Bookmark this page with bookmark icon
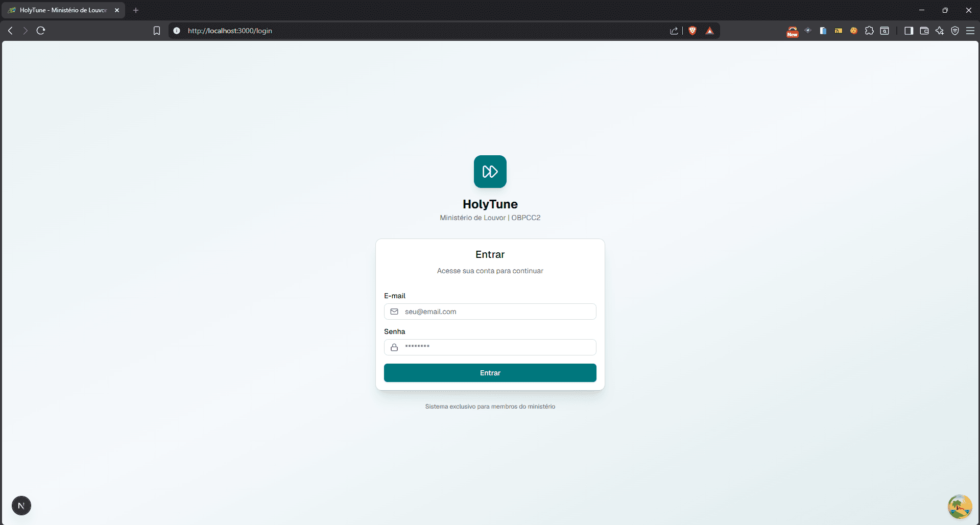980x525 pixels. click(x=157, y=31)
